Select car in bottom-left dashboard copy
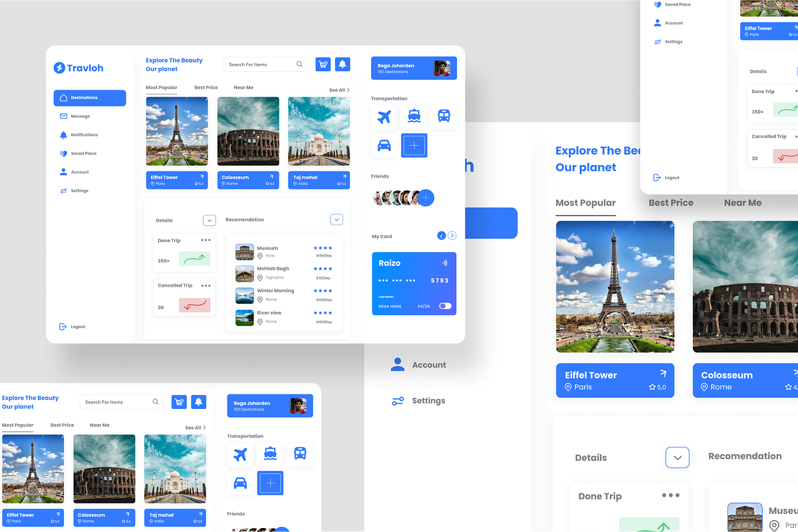Screen dimensions: 798x532 click(241, 483)
